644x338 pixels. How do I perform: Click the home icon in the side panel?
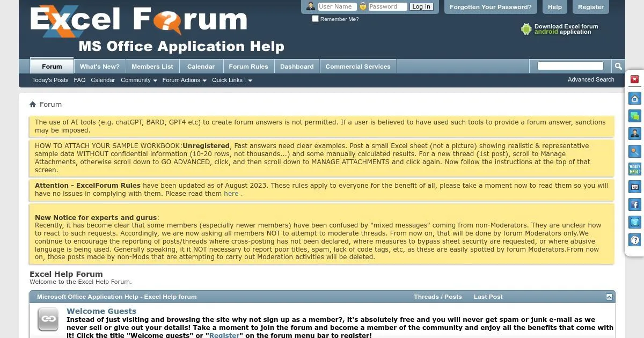[635, 99]
